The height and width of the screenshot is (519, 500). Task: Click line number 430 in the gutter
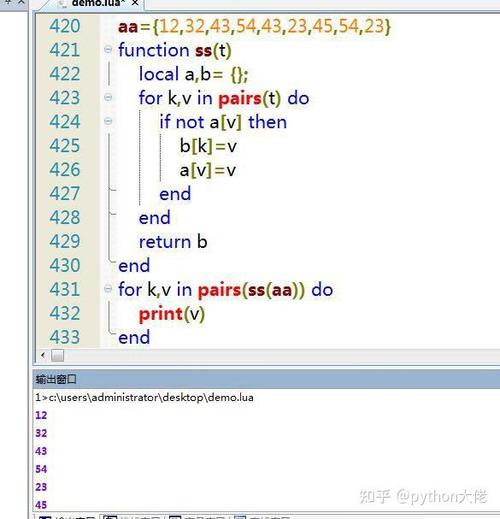point(65,265)
